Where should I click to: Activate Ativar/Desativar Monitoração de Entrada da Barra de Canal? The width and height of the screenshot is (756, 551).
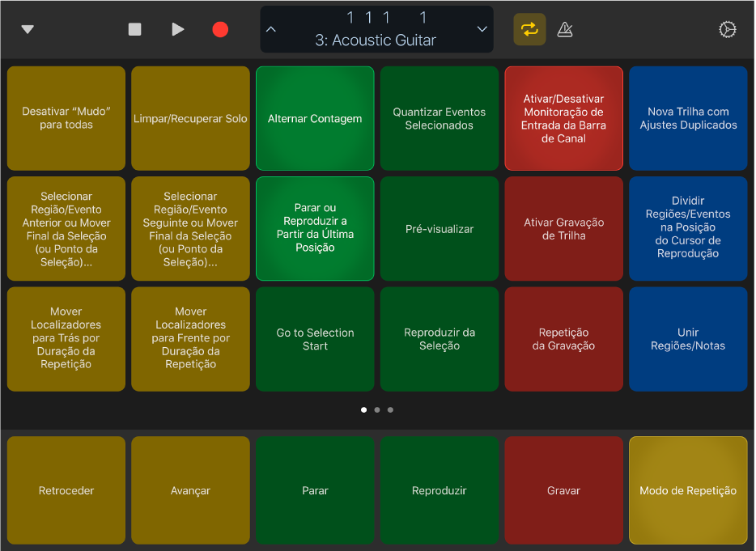coord(563,118)
